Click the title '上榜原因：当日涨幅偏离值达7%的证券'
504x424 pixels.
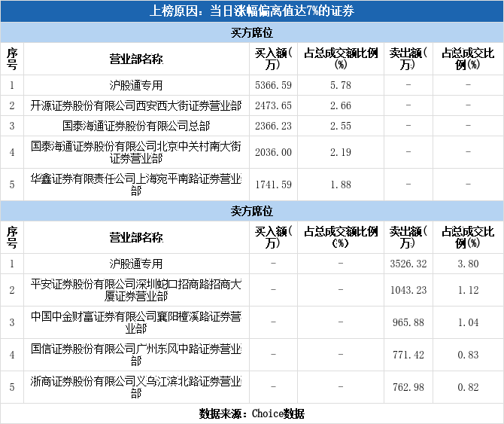click(252, 11)
